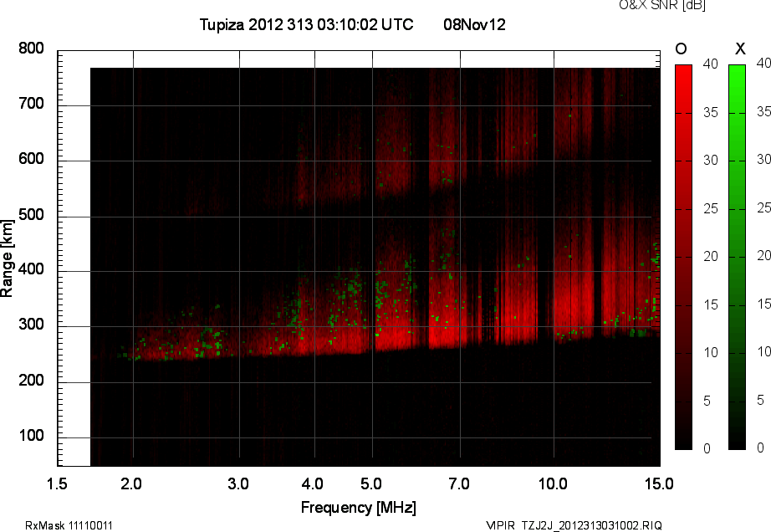Click the 200 range axis tick label
The image size is (771, 532).
pos(31,380)
